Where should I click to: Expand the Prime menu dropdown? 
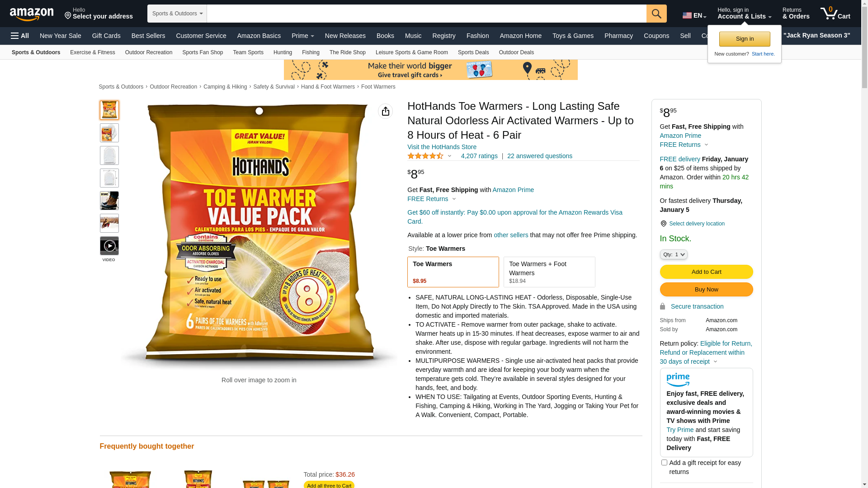click(x=302, y=36)
